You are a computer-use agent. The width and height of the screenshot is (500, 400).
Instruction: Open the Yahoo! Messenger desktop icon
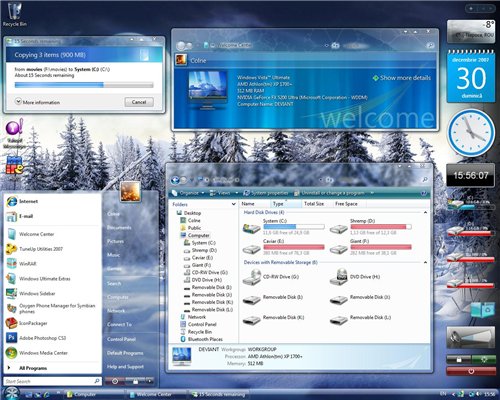14,133
